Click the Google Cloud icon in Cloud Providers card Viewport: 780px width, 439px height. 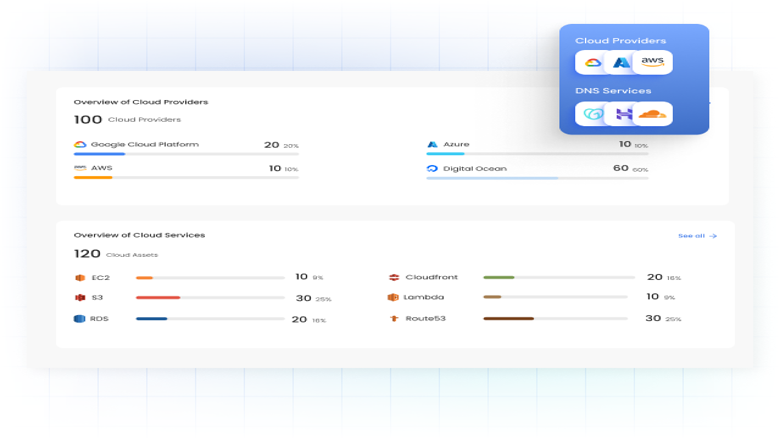(x=592, y=63)
